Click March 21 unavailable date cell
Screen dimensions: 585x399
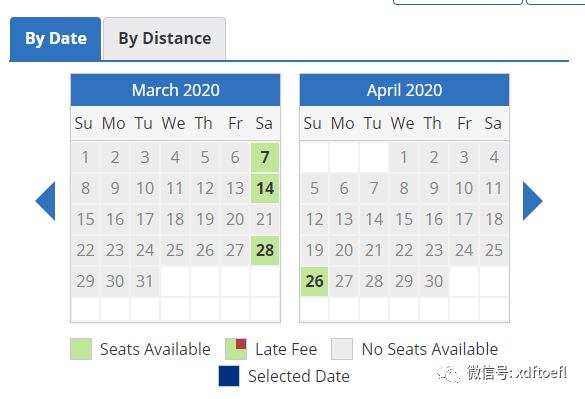click(x=265, y=219)
